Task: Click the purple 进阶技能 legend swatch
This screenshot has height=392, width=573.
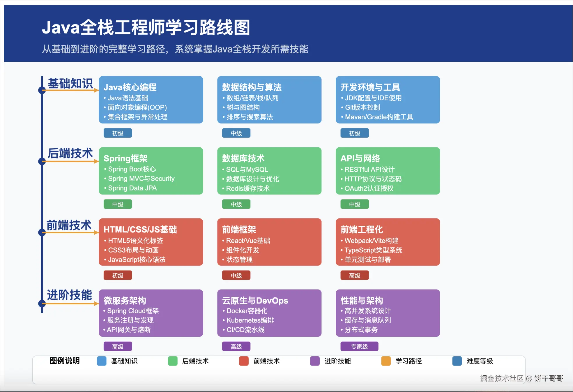Action: [x=315, y=361]
